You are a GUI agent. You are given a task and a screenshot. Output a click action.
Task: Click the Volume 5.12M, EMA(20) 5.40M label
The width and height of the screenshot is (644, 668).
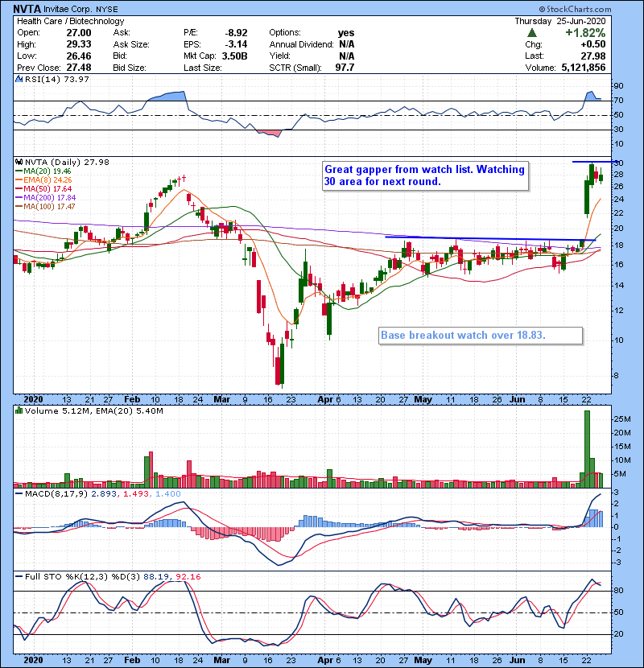[x=93, y=410]
